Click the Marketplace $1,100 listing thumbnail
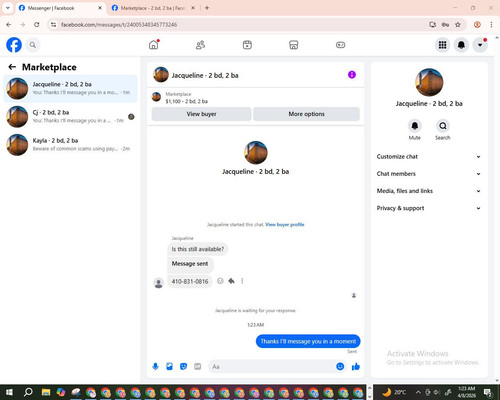 tap(156, 97)
